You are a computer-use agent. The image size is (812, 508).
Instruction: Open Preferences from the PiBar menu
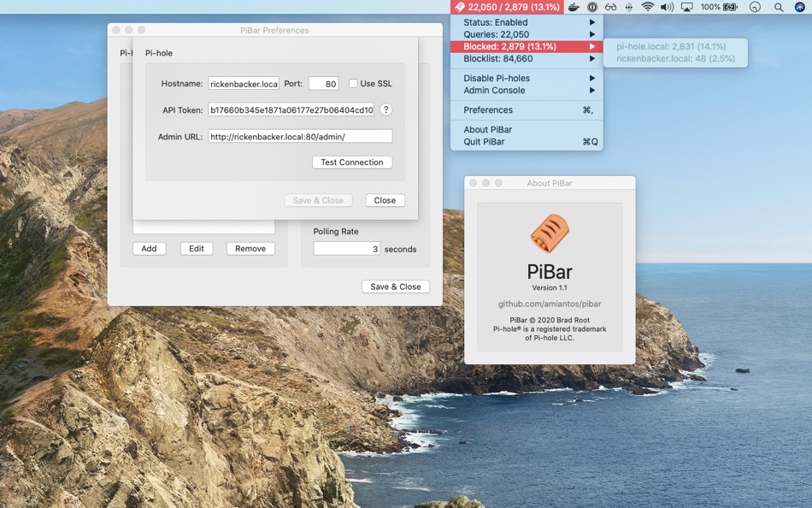[x=527, y=109]
